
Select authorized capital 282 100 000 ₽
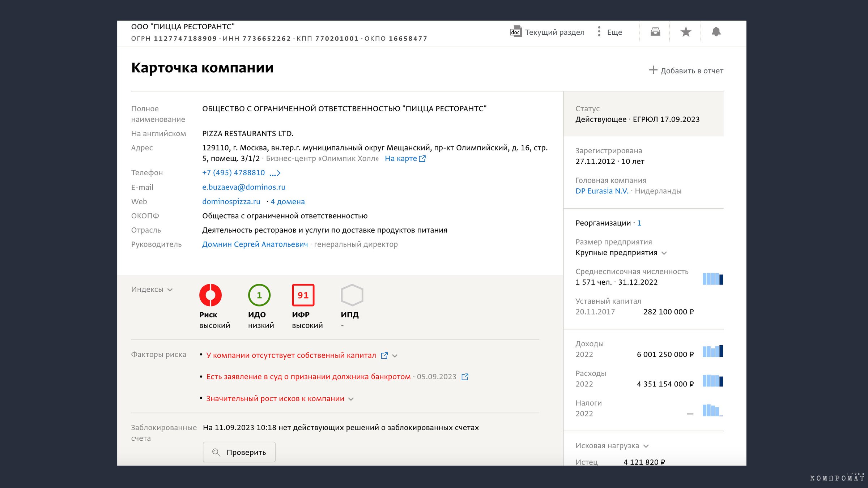pyautogui.click(x=668, y=312)
